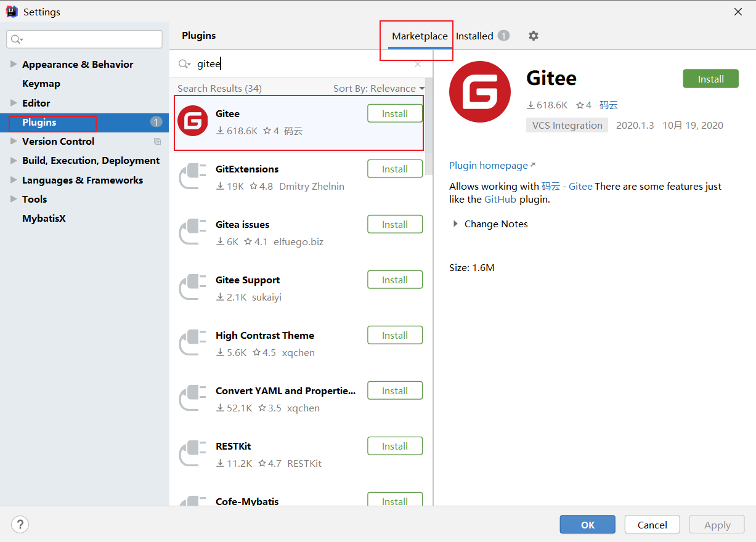Install the Gitee Support plugin

click(x=395, y=280)
